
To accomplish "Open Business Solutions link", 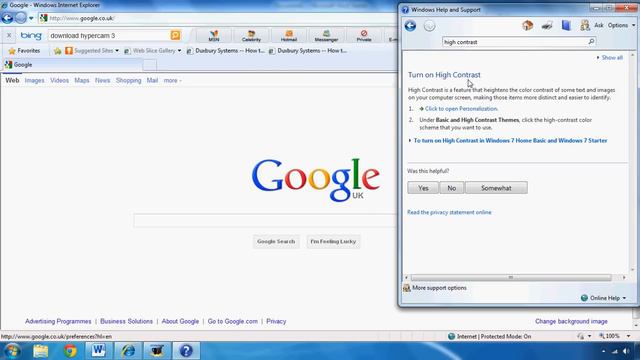I will (126, 321).
